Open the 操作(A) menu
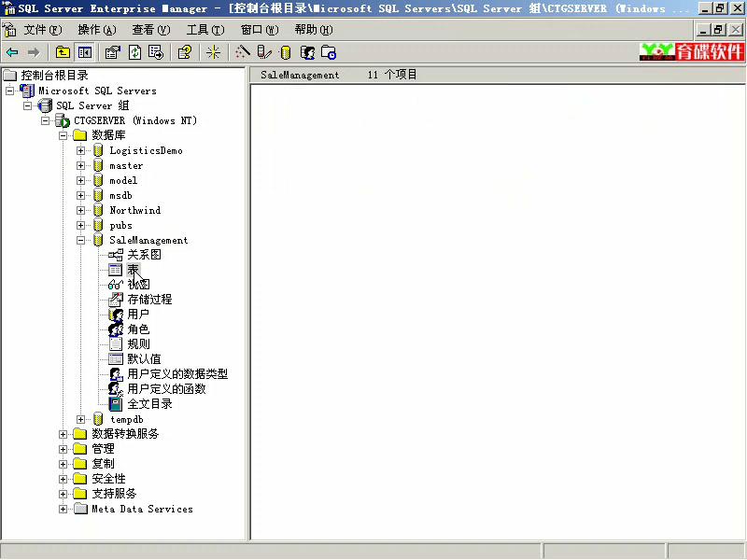This screenshot has width=747, height=560. click(x=97, y=30)
